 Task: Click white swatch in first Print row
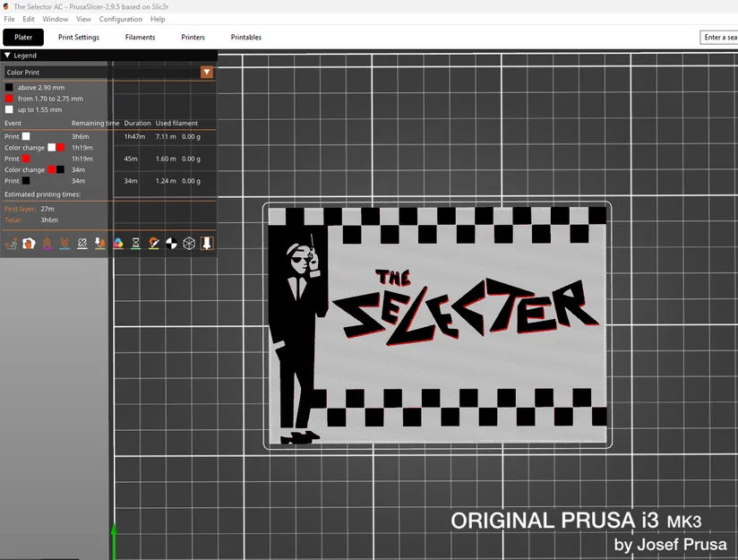pyautogui.click(x=26, y=136)
